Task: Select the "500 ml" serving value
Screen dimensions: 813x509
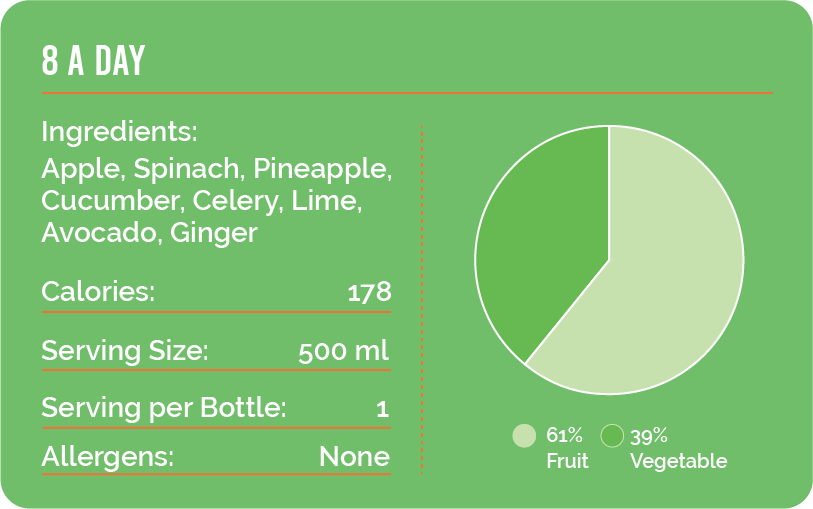Action: pyautogui.click(x=343, y=351)
